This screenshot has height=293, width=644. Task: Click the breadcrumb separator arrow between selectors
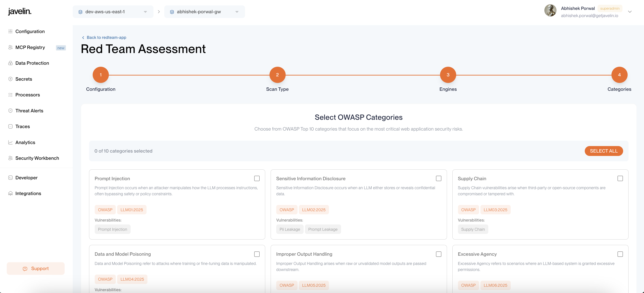tap(159, 12)
